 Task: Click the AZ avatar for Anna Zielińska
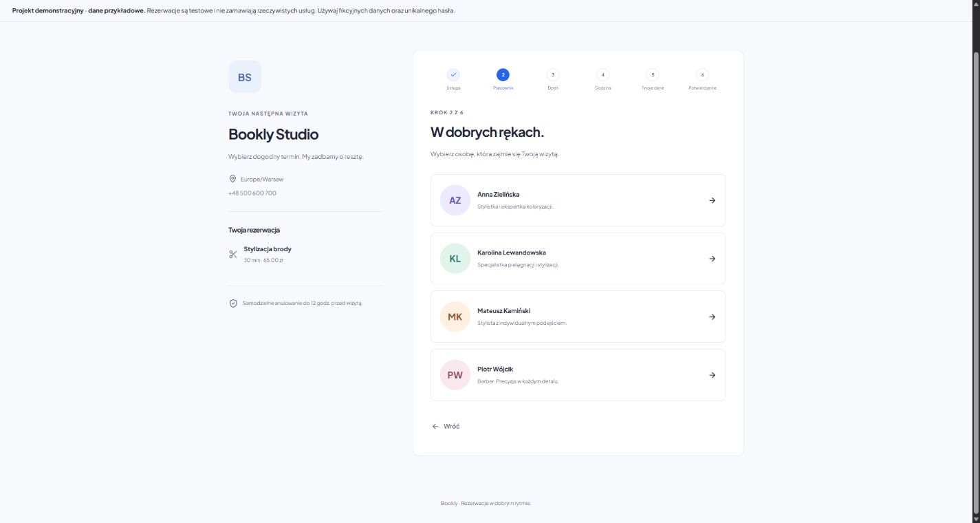tap(455, 200)
